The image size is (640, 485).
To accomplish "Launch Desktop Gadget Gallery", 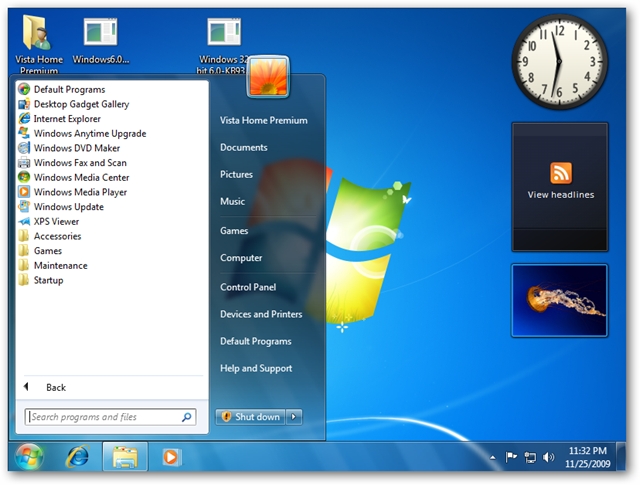I will pos(73,104).
